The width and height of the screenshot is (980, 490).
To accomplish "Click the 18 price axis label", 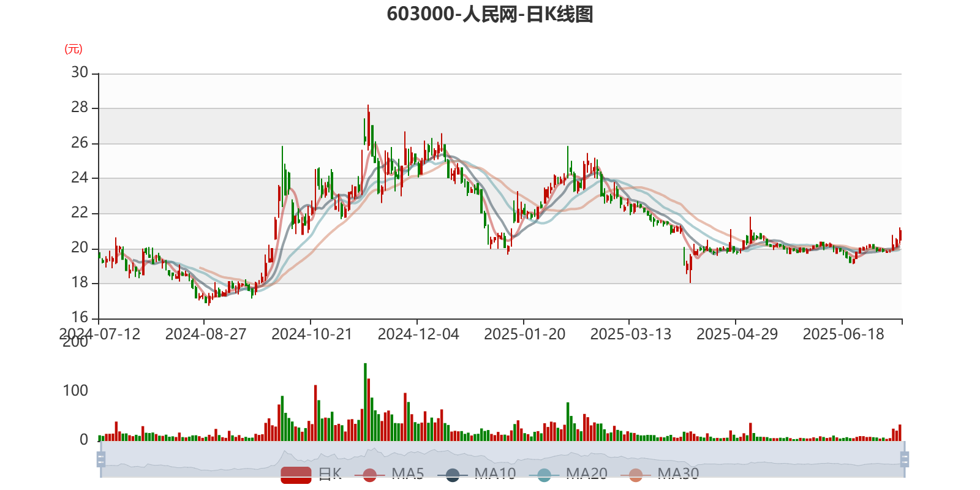I will [x=80, y=283].
